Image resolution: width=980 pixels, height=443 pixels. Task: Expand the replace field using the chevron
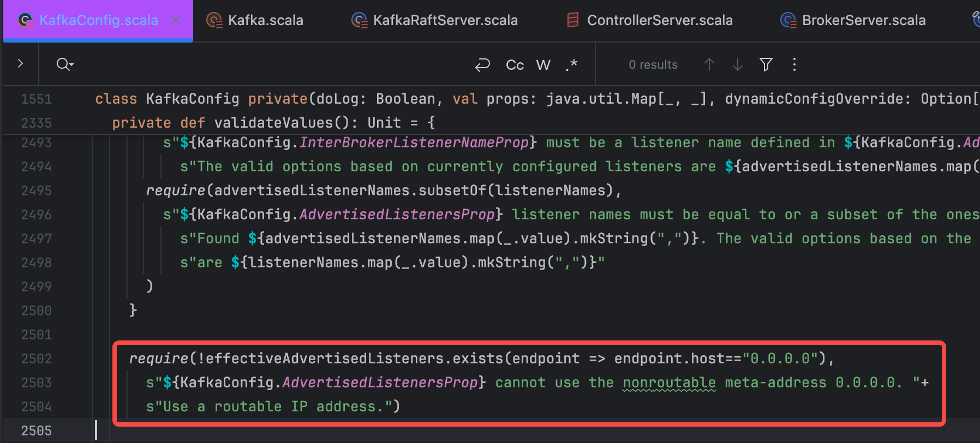pyautogui.click(x=20, y=64)
